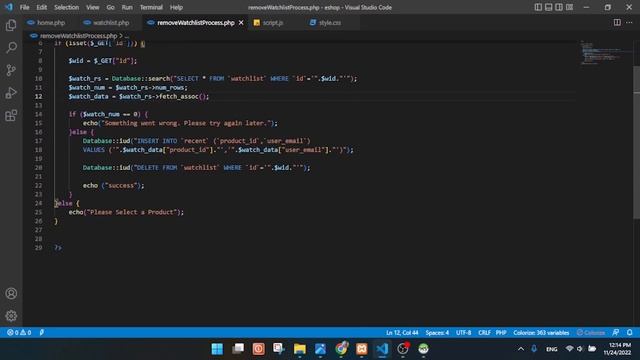Open the Run menu
The width and height of the screenshot is (640, 360).
127,7
